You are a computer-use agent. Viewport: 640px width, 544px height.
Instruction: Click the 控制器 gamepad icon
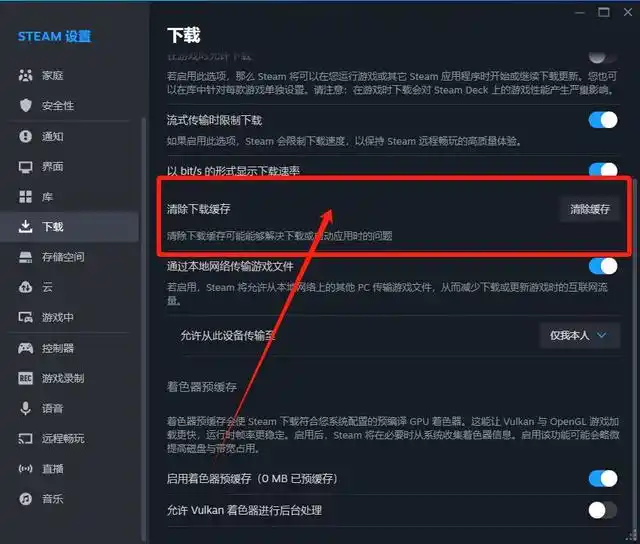(x=25, y=348)
